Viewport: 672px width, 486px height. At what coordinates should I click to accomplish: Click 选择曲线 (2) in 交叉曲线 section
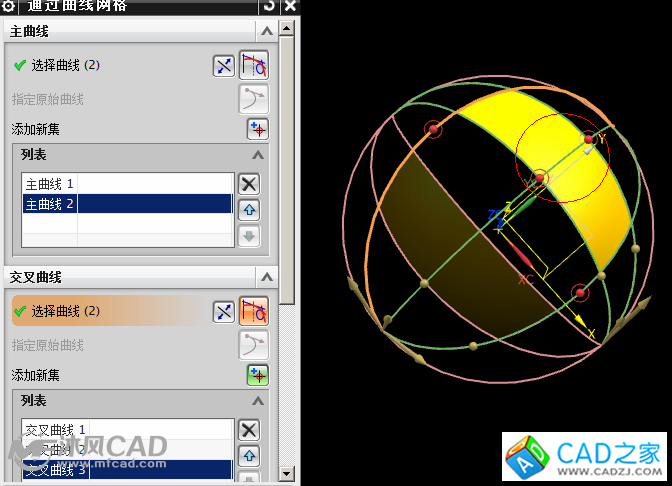[65, 311]
